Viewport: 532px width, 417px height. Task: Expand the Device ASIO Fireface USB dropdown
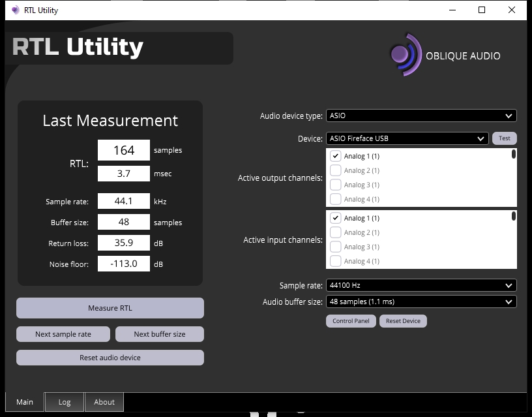pyautogui.click(x=407, y=138)
